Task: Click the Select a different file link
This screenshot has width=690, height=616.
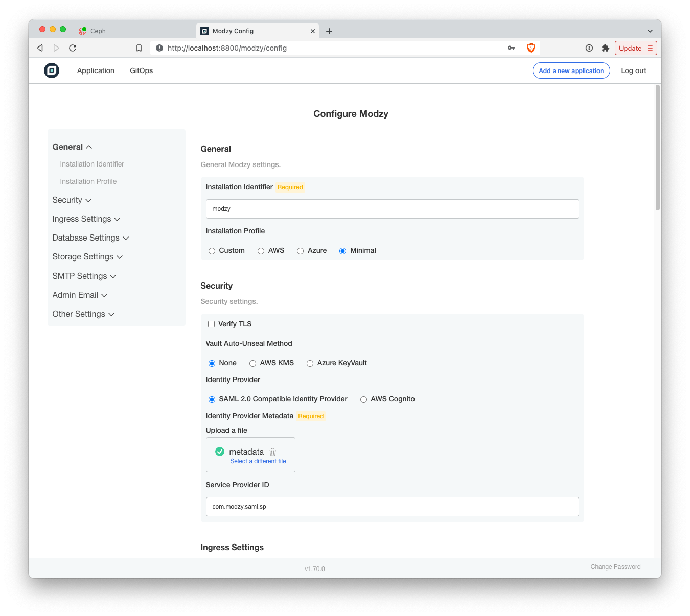Action: coord(258,461)
